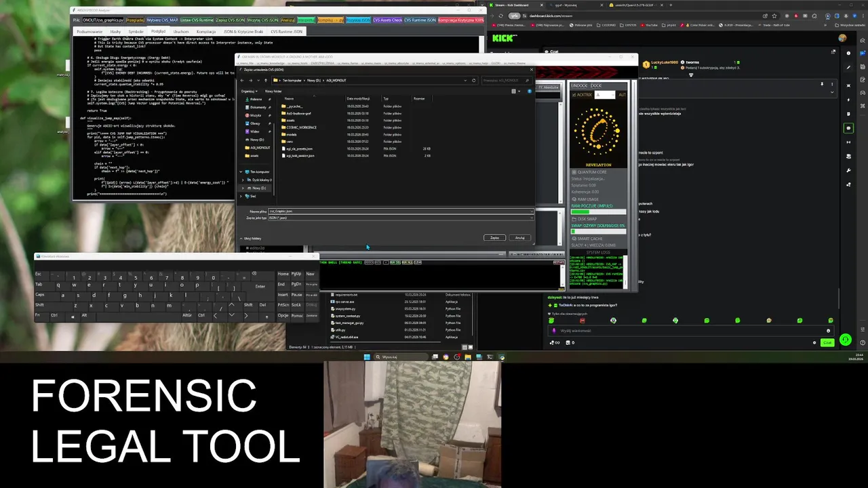
Task: Expand the Dysk lokalny tree node
Action: tap(243, 180)
